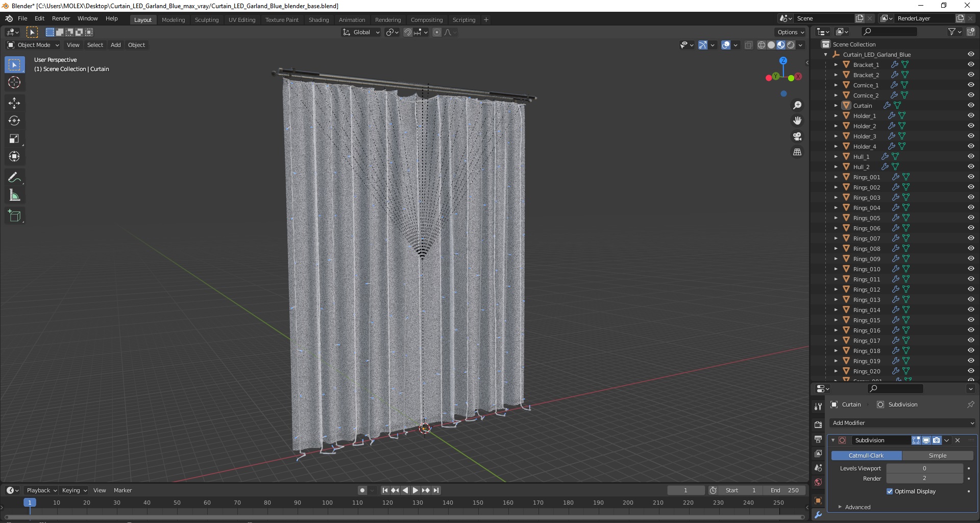
Task: Select the Scale tool
Action: tap(14, 138)
